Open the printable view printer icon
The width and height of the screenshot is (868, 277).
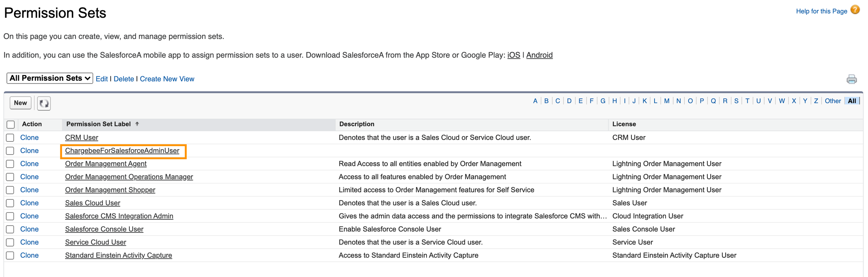pos(851,79)
